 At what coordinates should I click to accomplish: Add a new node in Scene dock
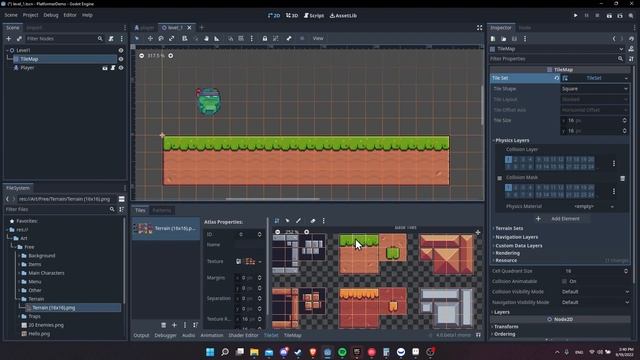pyautogui.click(x=9, y=38)
